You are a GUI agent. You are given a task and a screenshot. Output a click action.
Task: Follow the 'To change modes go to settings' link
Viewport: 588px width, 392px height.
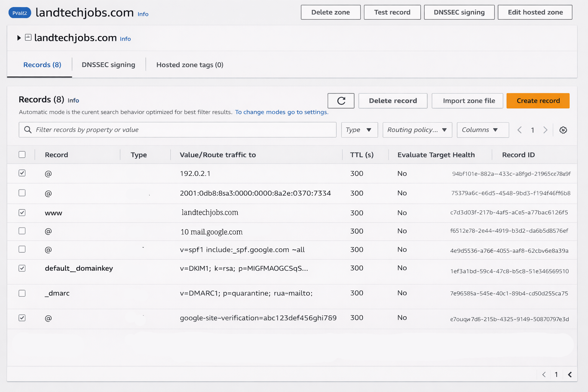click(x=281, y=112)
